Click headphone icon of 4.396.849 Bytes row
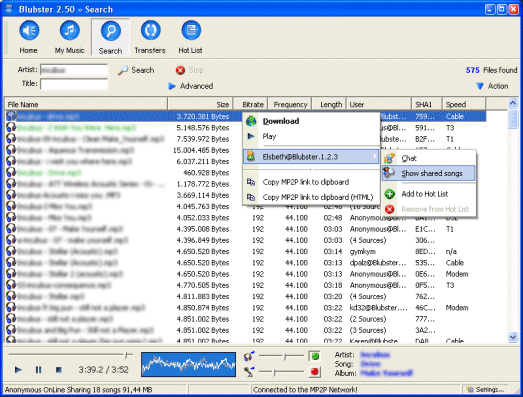 11,240
